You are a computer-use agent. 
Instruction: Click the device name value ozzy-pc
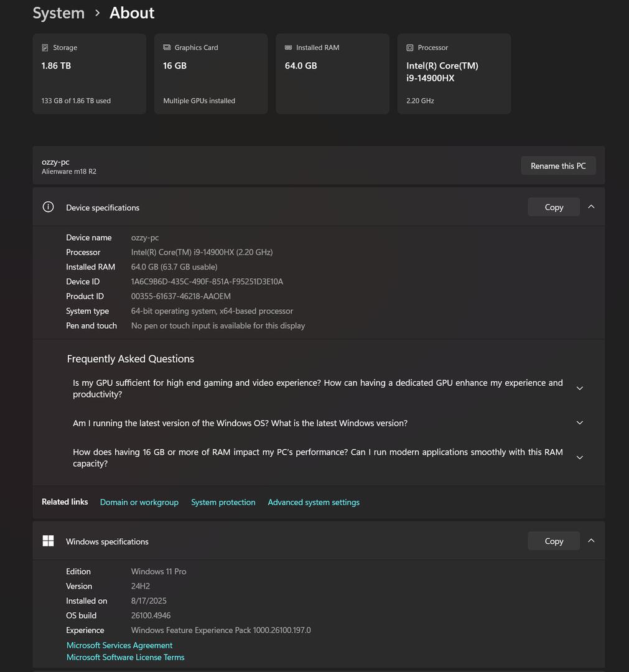pos(145,238)
